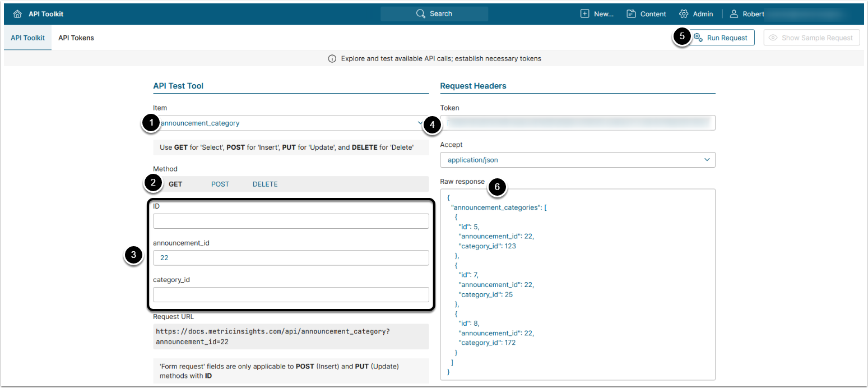Click the New plus icon
This screenshot has height=388, width=868.
pos(584,14)
